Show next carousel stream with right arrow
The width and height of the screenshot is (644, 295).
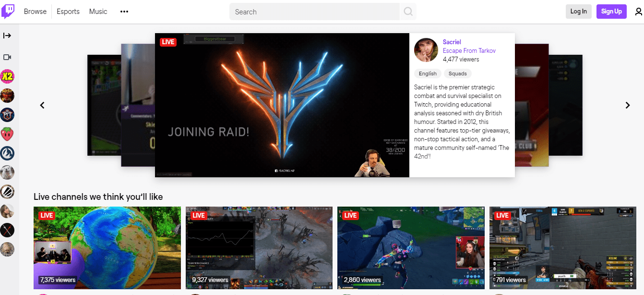(x=627, y=105)
